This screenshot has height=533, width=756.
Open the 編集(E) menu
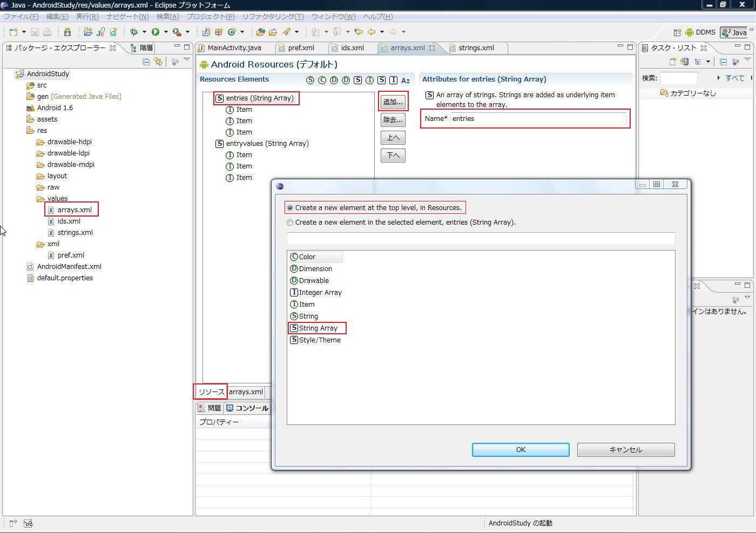coord(57,17)
